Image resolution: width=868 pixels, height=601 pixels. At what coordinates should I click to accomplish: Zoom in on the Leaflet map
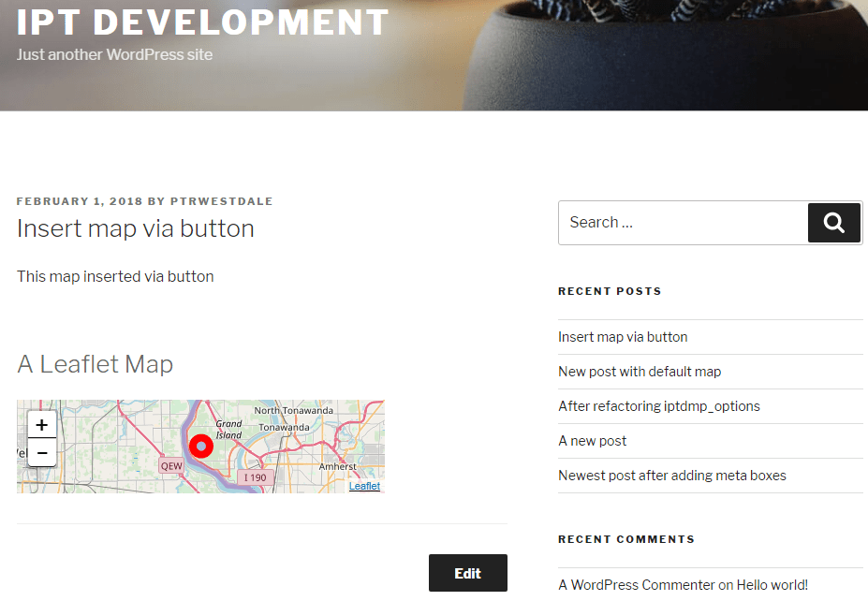point(41,424)
